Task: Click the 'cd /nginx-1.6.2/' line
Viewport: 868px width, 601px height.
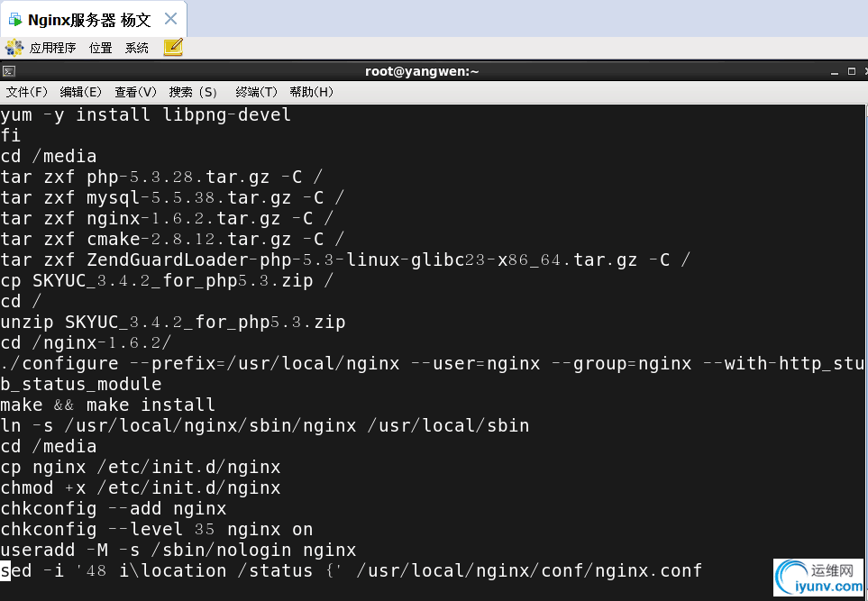Action: [86, 343]
